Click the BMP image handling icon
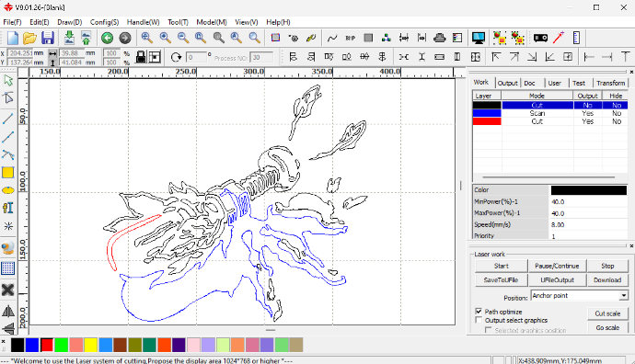 coord(351,38)
